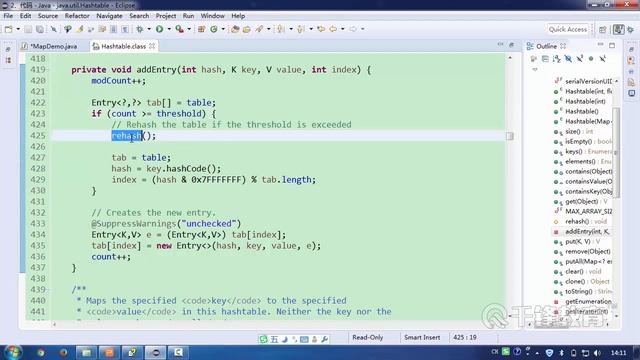This screenshot has height=360, width=640.
Task: Click the Smart Insert status field
Action: pos(422,338)
